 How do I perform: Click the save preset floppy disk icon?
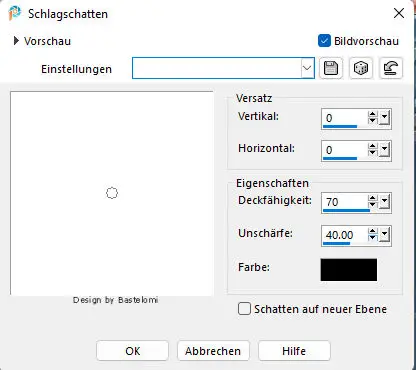coord(331,68)
